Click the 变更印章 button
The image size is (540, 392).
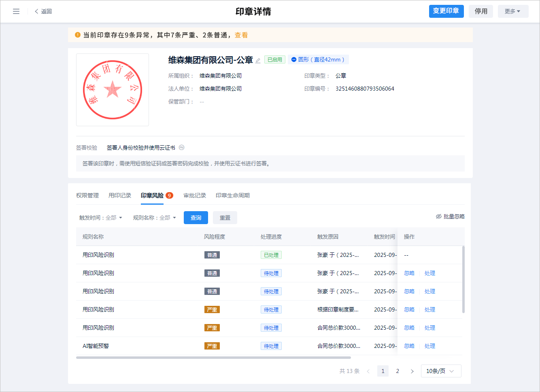pos(446,11)
